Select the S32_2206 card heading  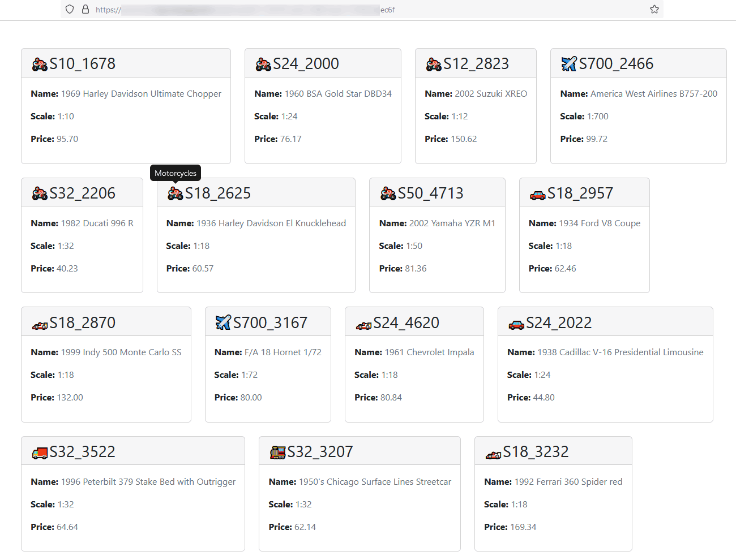[83, 193]
